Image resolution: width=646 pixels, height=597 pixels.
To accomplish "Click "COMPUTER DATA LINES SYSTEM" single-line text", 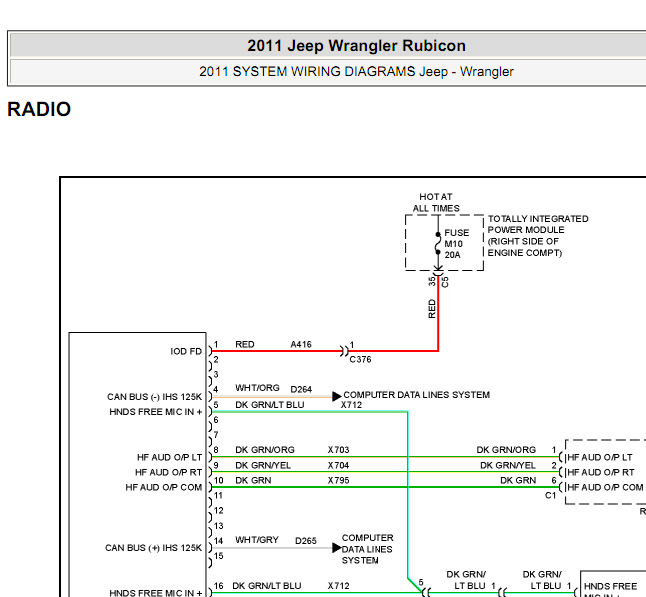I will tap(417, 395).
